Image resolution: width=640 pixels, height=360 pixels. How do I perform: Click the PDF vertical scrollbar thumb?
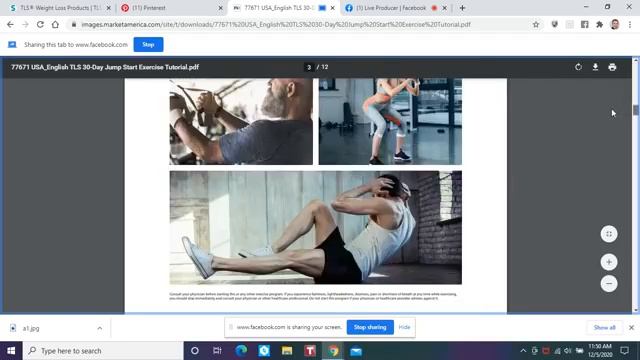click(x=635, y=110)
